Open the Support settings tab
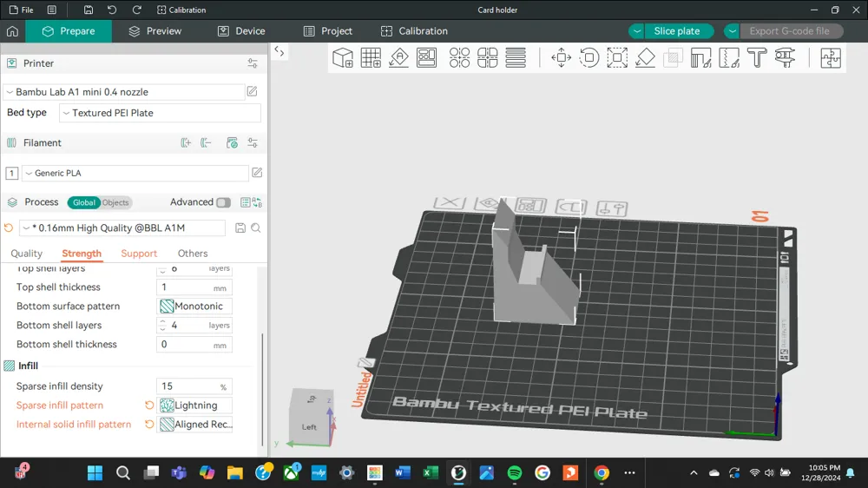This screenshot has height=488, width=868. pos(139,254)
